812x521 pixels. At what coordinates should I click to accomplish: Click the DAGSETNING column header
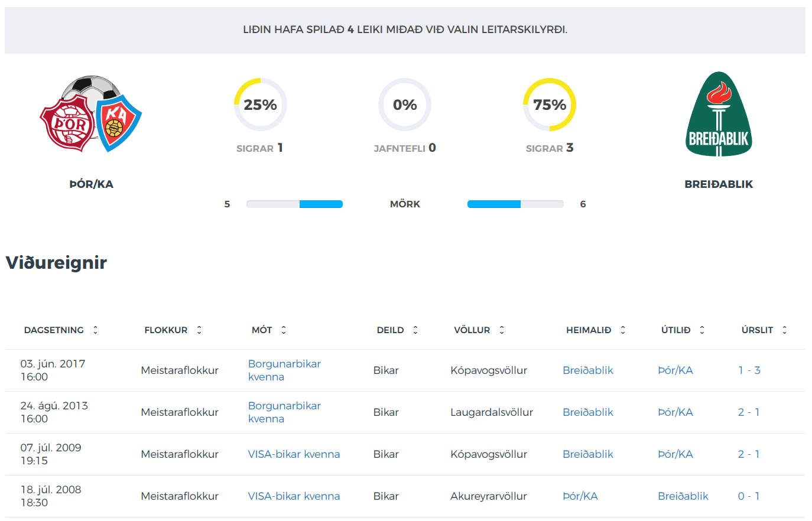pos(54,330)
